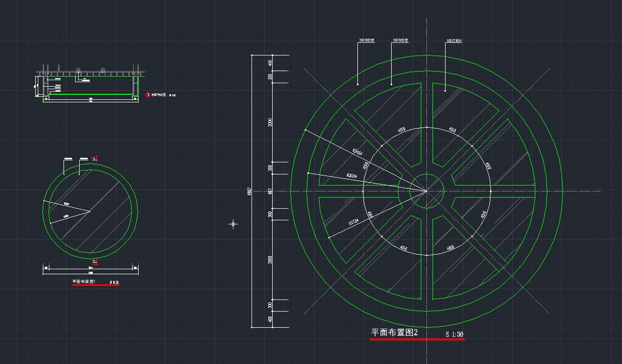This screenshot has height=364, width=622.
Task: Select the middle leader annotation text above wheel
Action: 400,40
